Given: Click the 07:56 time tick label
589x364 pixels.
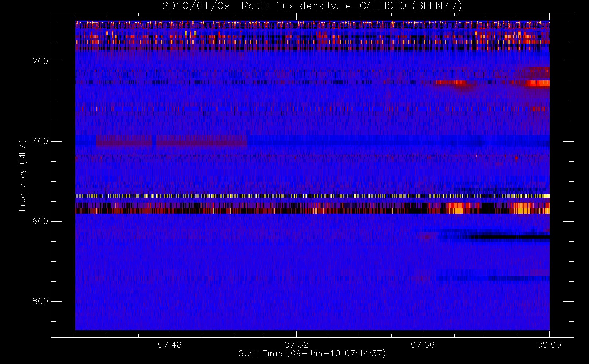Looking at the screenshot, I should [423, 345].
